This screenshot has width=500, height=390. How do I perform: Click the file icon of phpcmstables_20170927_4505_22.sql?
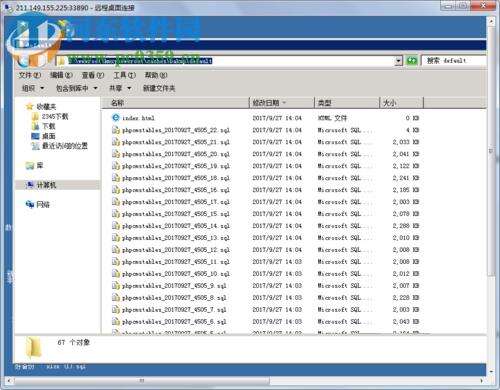(x=116, y=130)
